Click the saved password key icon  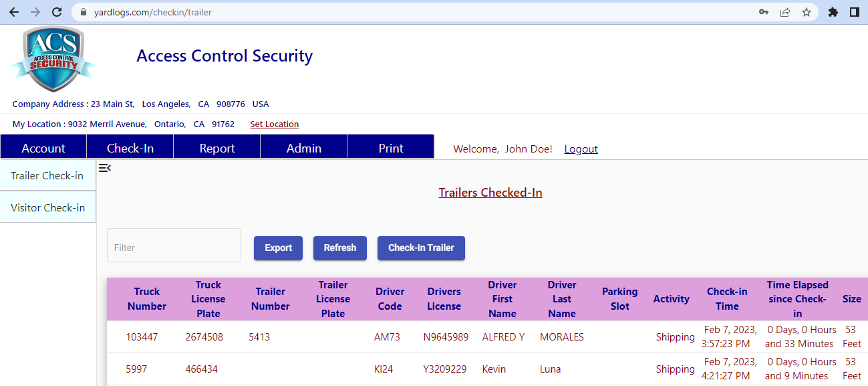[x=764, y=12]
